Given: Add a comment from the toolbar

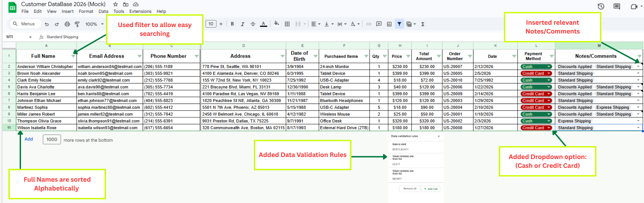Looking at the screenshot, I should tap(379, 24).
